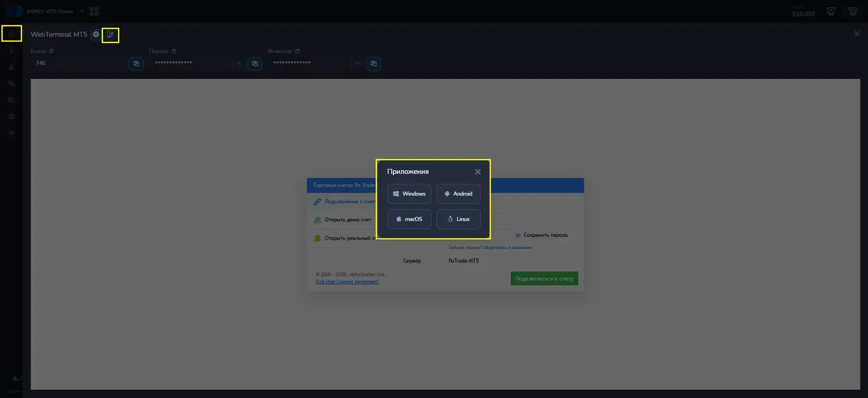Copy the login number 746

click(x=136, y=64)
